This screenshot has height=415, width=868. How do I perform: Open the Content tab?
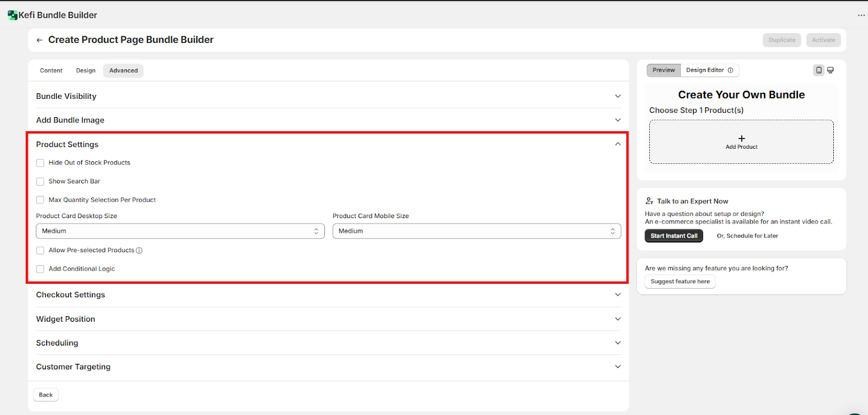(x=51, y=71)
